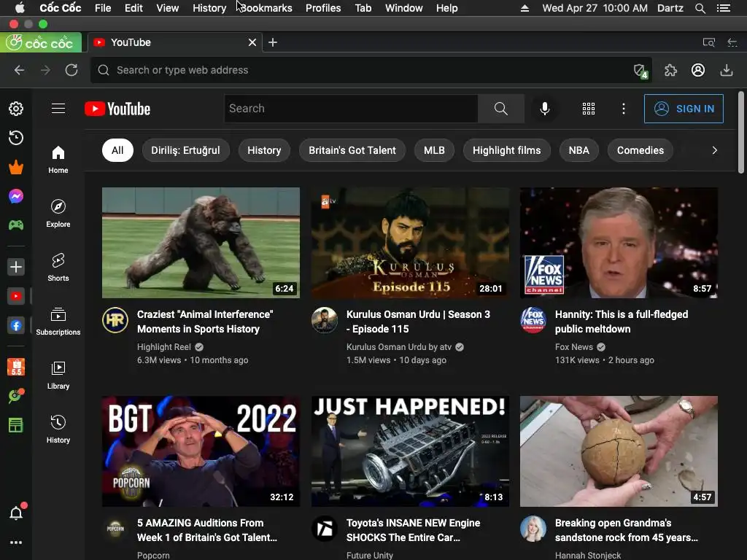This screenshot has width=747, height=560.
Task: Play the gorilla Animal Interference video thumbnail
Action: (201, 243)
